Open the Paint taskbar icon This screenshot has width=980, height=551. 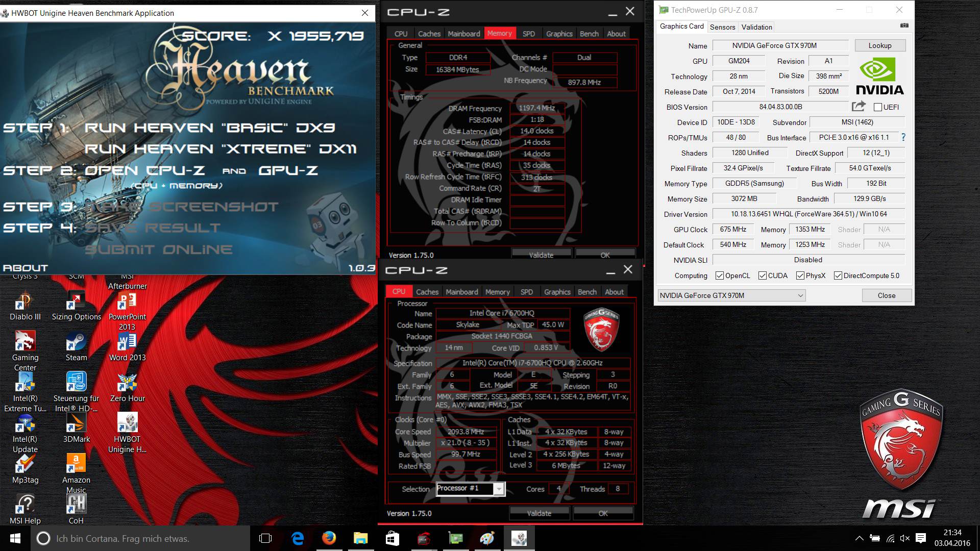tap(487, 538)
